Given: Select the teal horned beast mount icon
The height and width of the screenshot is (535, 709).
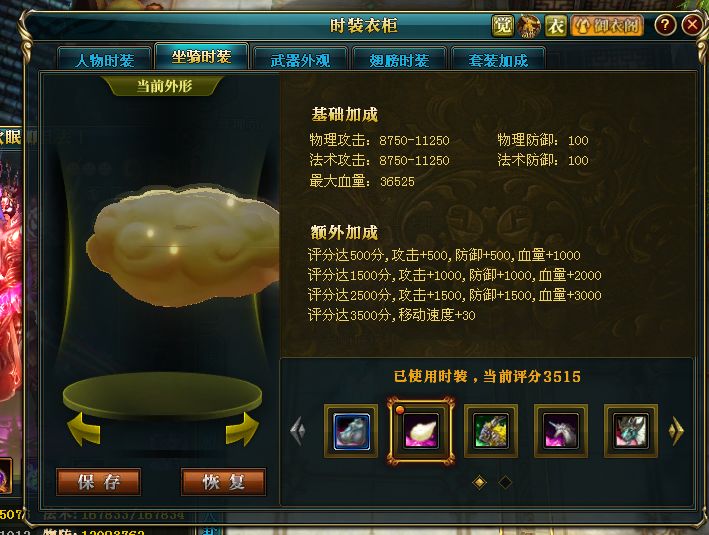Looking at the screenshot, I should pyautogui.click(x=631, y=431).
